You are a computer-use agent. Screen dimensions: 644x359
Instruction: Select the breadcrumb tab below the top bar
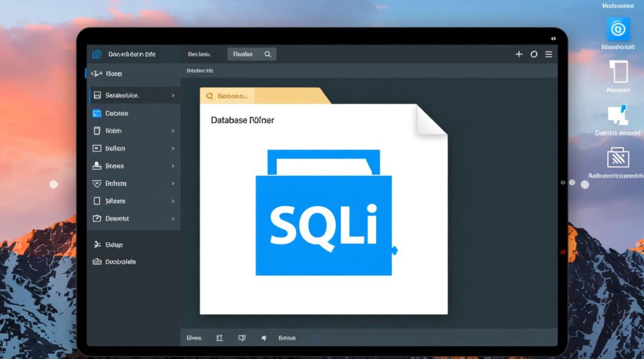[x=199, y=70]
